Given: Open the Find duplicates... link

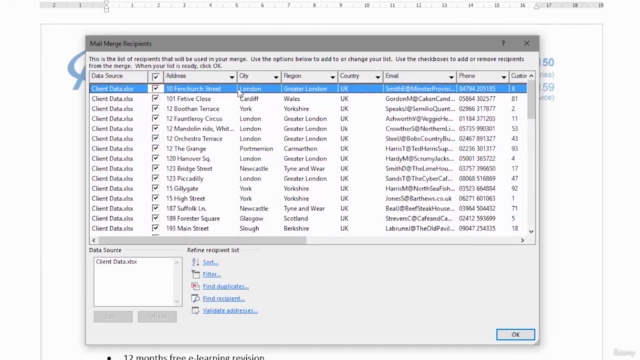Looking at the screenshot, I should coord(226,287).
